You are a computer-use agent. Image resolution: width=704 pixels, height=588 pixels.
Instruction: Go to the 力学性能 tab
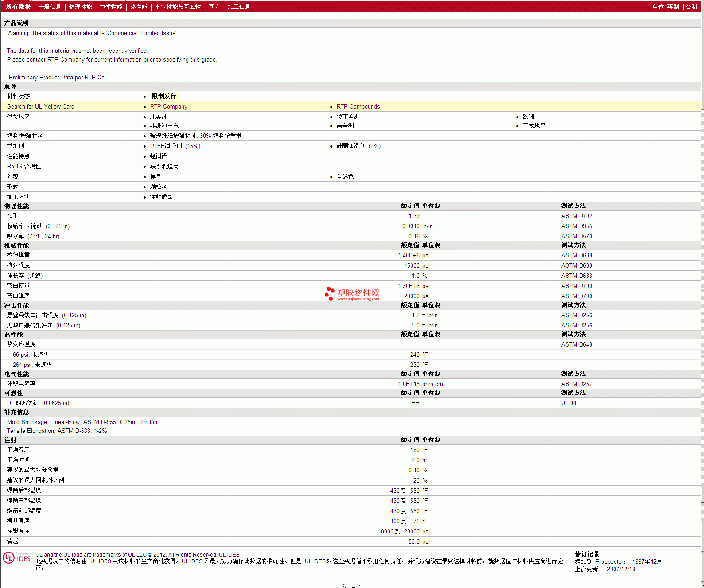pos(111,7)
